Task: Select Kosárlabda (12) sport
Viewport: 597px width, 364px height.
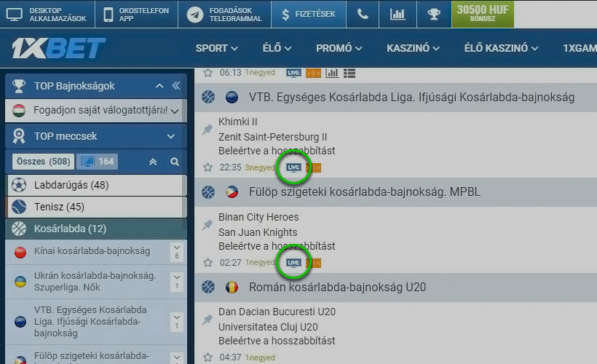Action: pyautogui.click(x=96, y=229)
